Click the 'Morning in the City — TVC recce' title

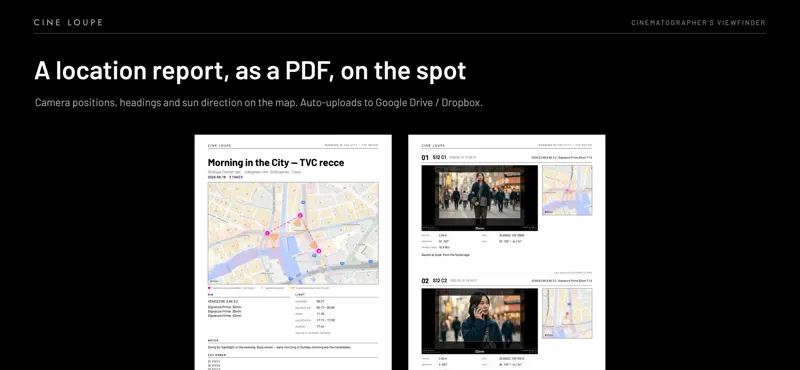click(276, 163)
